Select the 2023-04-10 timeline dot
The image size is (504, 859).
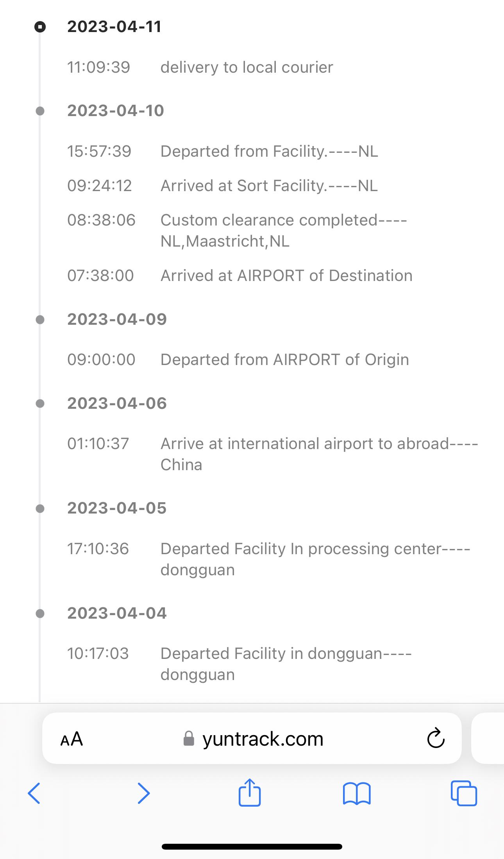pyautogui.click(x=40, y=111)
